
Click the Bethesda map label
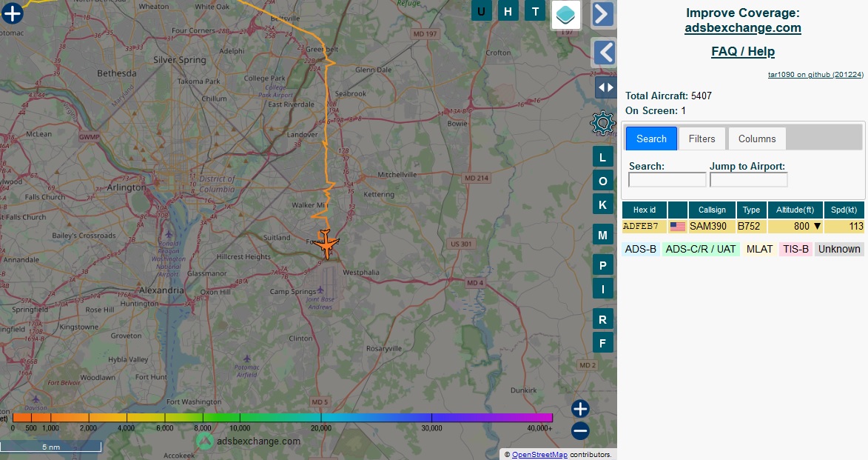click(x=116, y=73)
